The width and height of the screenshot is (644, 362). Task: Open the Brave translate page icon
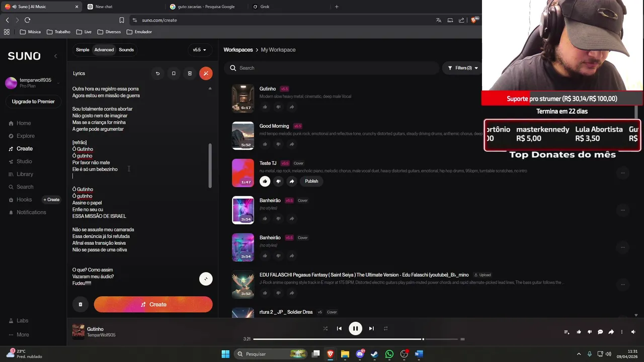(438, 20)
